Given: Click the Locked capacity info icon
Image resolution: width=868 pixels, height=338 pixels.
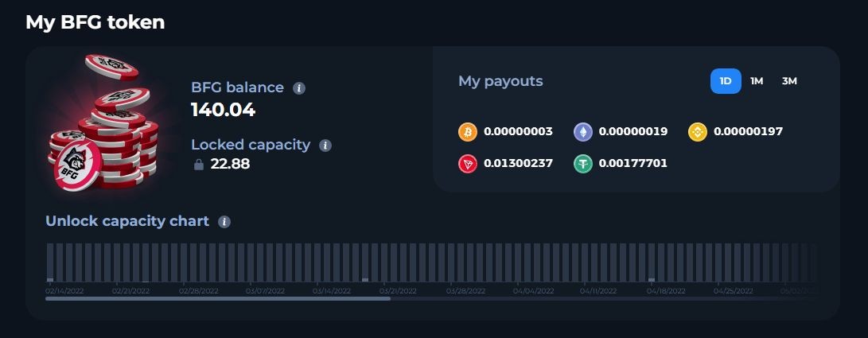Looking at the screenshot, I should click(325, 146).
